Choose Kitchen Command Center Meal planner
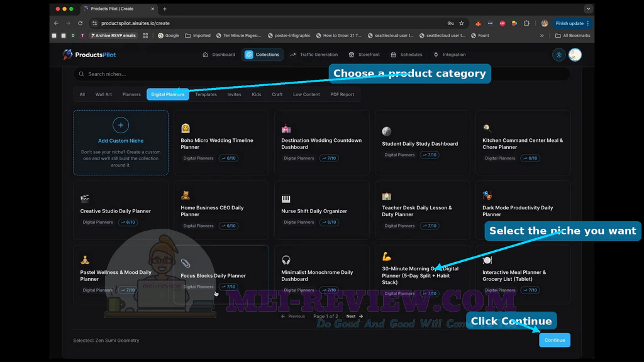Screen dimensions: 644x362 tap(523, 143)
